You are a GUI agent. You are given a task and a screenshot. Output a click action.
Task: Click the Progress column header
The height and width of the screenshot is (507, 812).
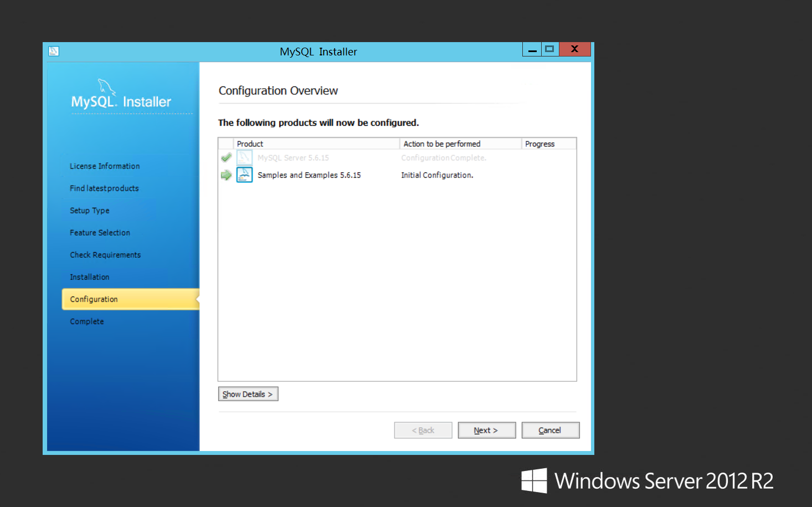(x=548, y=144)
